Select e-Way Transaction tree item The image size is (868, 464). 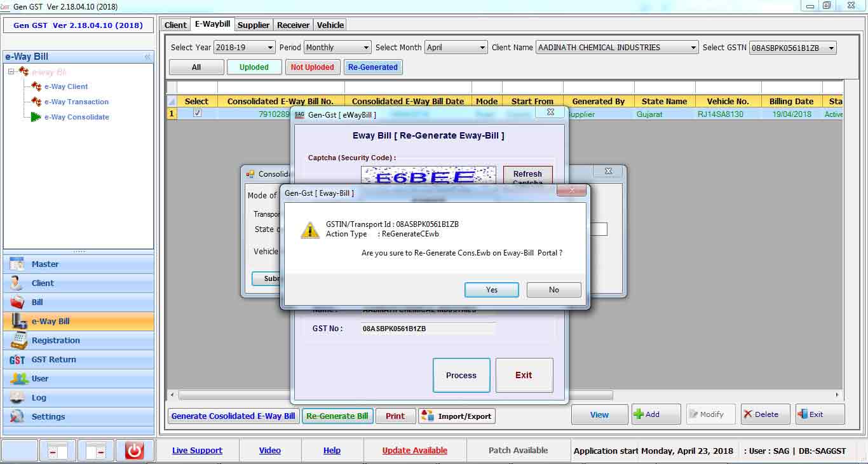pyautogui.click(x=76, y=102)
